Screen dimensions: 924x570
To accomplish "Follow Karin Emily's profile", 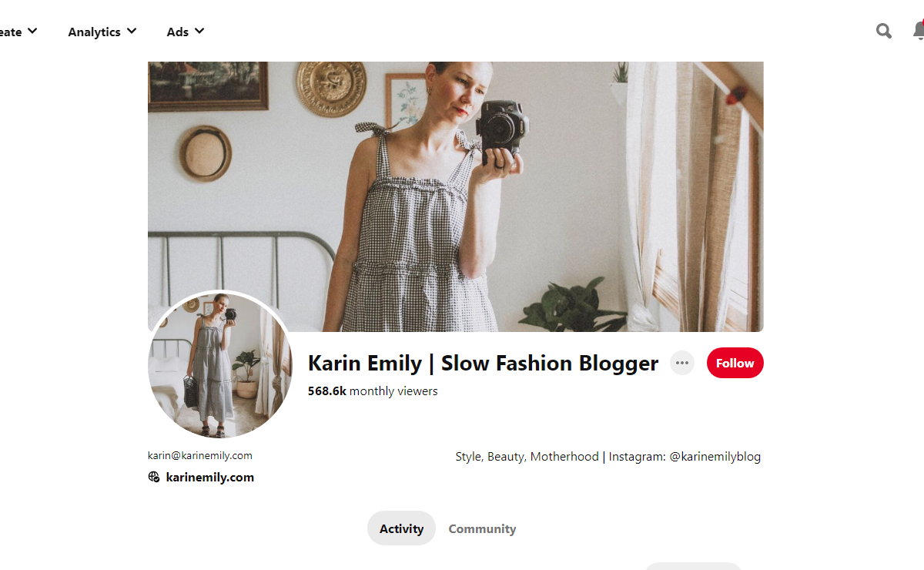I will pyautogui.click(x=735, y=363).
